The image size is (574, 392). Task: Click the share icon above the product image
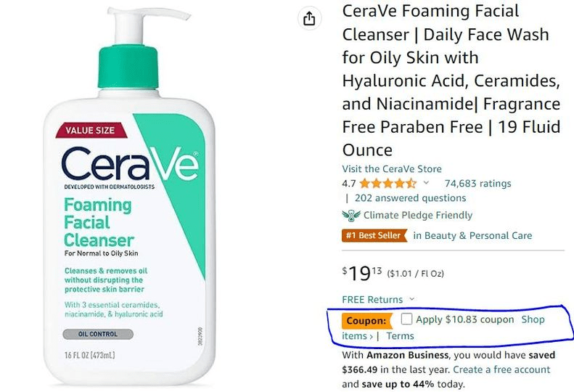click(309, 18)
